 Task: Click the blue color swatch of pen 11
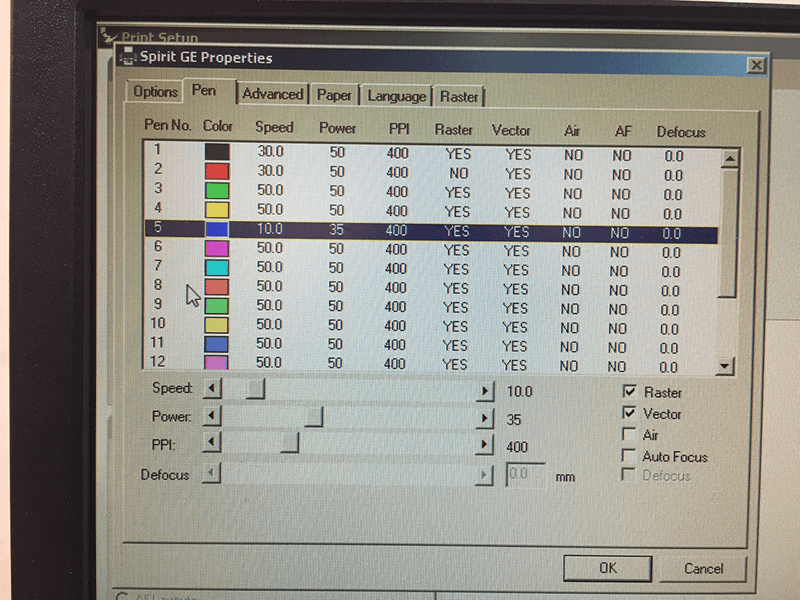(216, 344)
